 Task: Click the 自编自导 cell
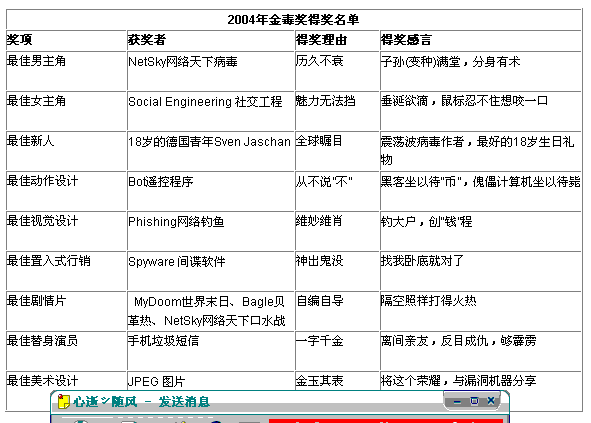point(337,311)
